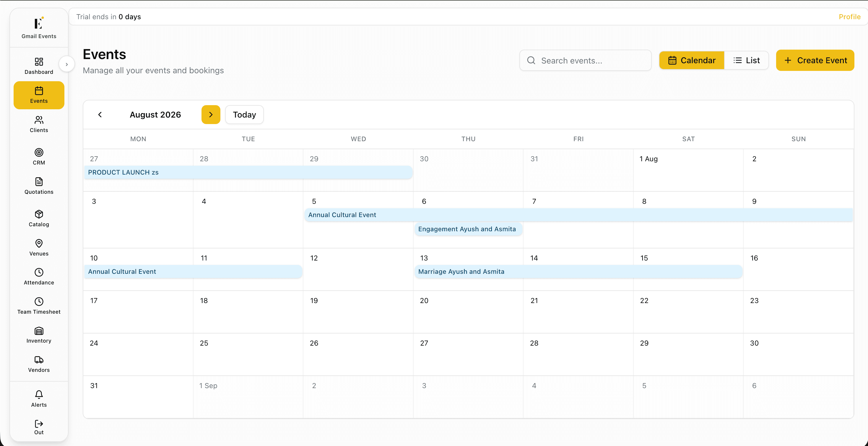Click the Today button
868x446 pixels.
point(244,115)
